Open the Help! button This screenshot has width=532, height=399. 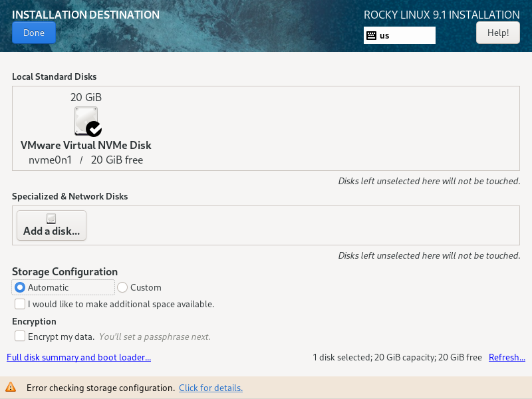point(497,33)
